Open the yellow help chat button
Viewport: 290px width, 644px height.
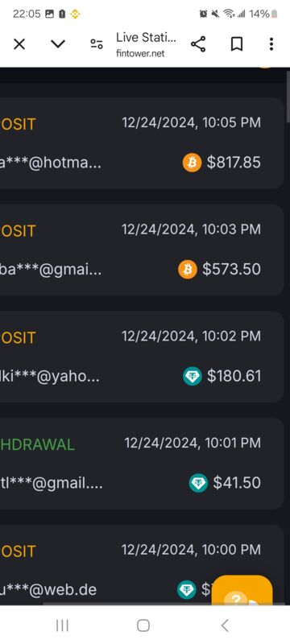(x=242, y=590)
